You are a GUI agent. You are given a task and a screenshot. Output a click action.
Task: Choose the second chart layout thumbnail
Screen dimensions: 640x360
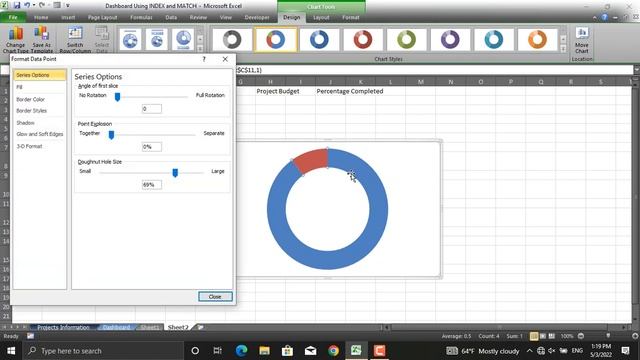[x=157, y=40]
